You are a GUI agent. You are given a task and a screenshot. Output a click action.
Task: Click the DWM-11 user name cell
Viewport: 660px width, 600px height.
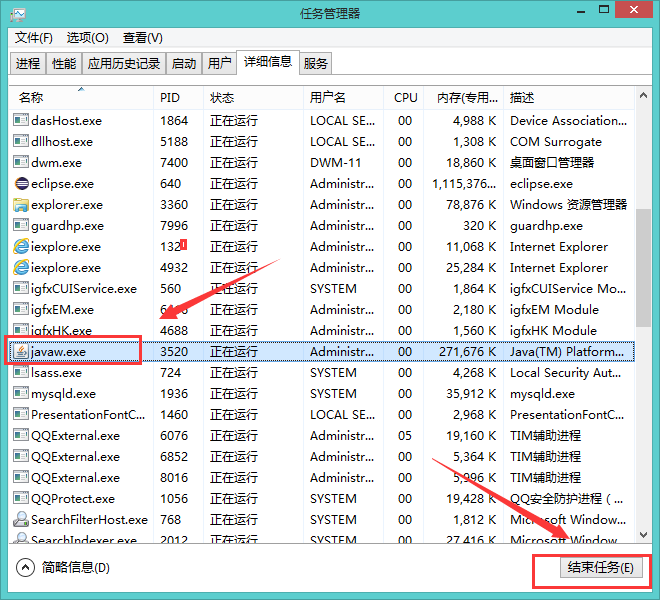click(335, 163)
